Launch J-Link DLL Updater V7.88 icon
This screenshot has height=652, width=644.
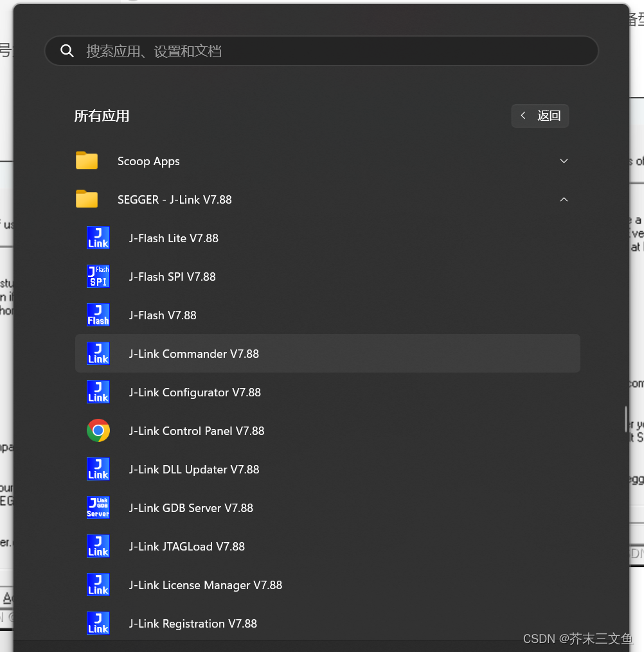(x=98, y=469)
